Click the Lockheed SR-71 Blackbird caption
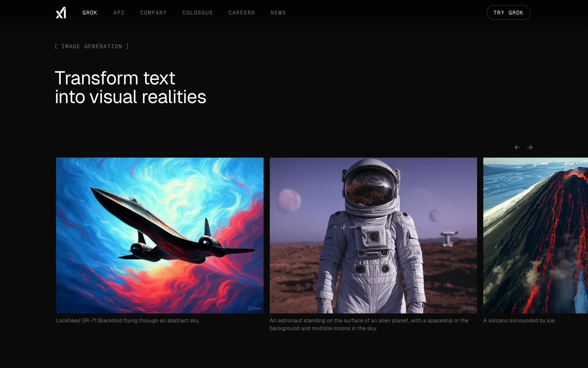This screenshot has height=368, width=588. (128, 320)
